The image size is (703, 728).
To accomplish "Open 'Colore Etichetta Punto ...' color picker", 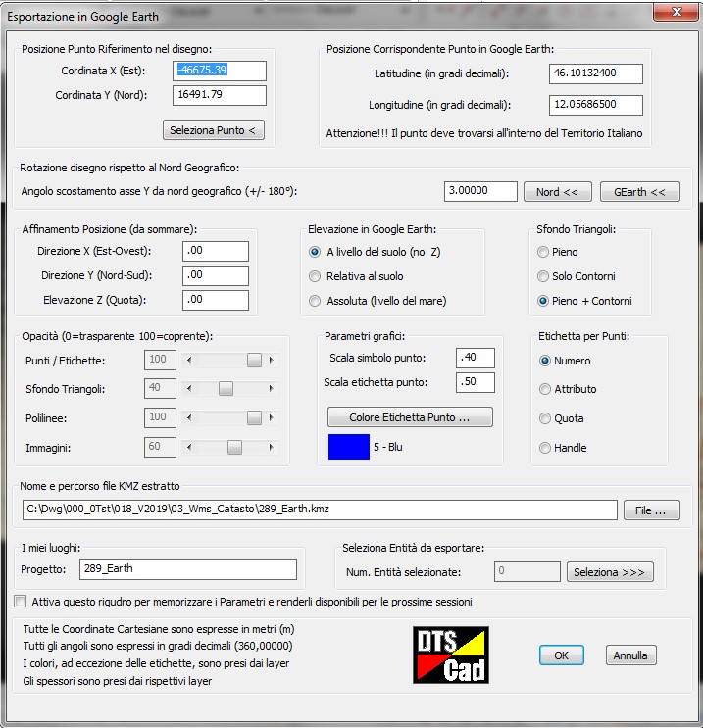I will 410,417.
